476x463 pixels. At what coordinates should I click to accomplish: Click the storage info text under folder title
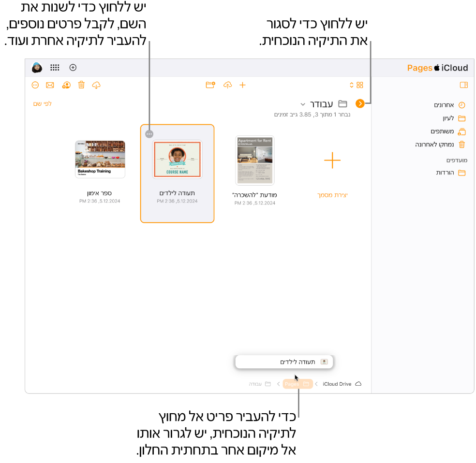pos(312,115)
